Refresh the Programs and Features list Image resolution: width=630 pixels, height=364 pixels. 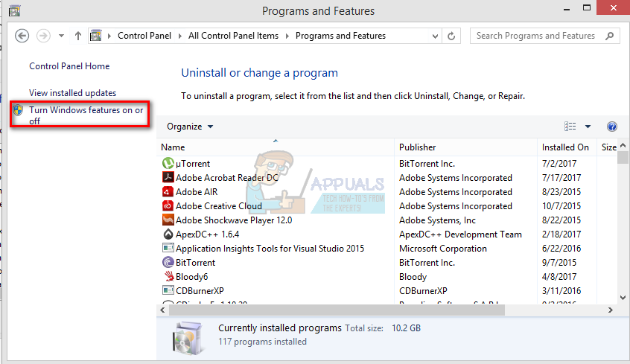[451, 36]
